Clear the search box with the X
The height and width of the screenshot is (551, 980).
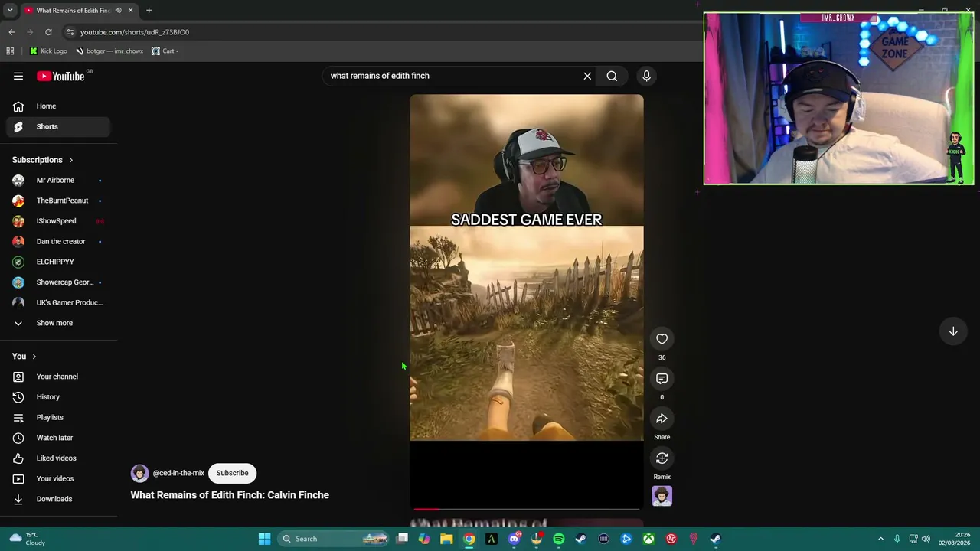[x=587, y=76]
